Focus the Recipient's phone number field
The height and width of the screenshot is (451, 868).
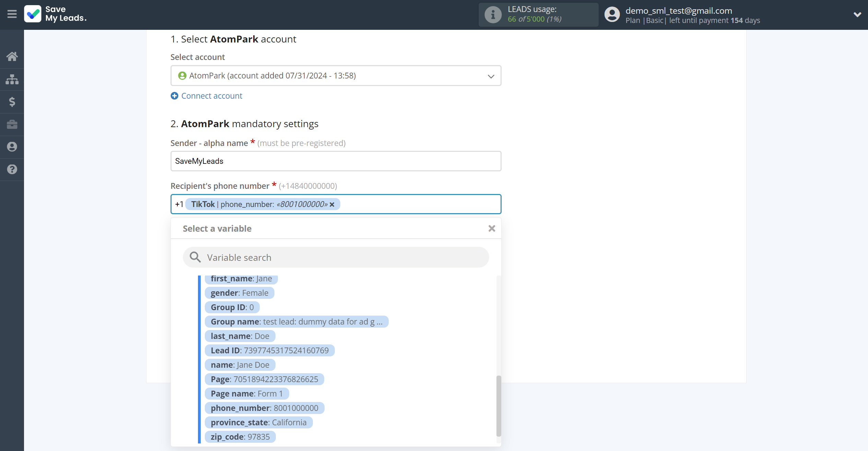pos(336,204)
